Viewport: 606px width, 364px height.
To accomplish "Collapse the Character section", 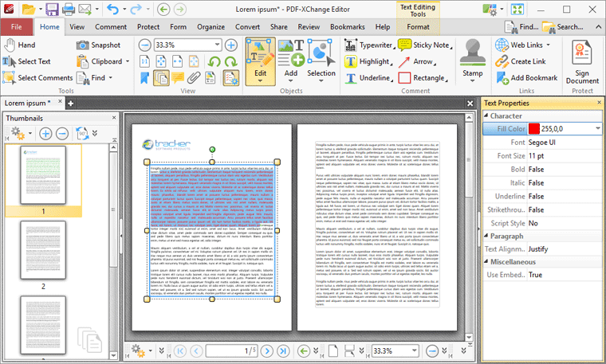I will pyautogui.click(x=486, y=115).
